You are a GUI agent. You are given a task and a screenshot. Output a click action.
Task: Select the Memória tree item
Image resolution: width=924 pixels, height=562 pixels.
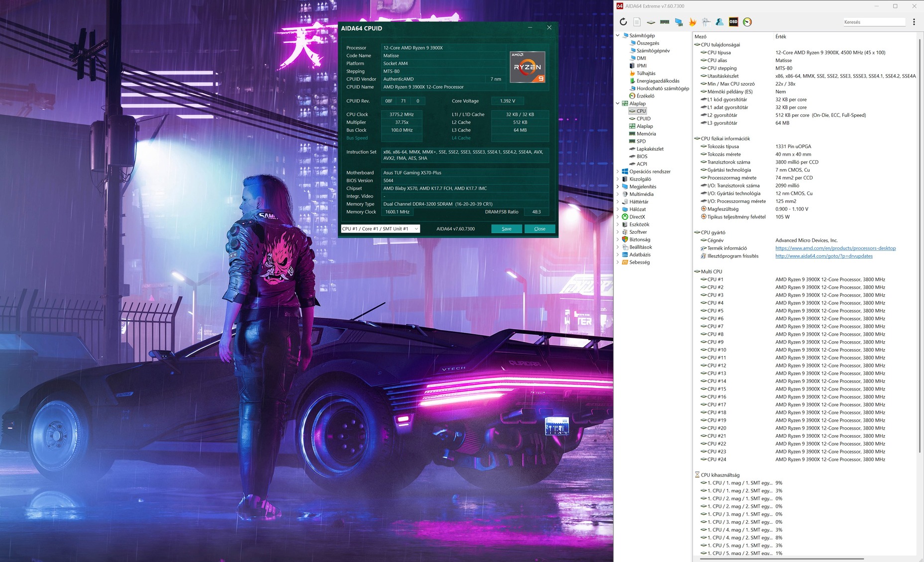646,134
